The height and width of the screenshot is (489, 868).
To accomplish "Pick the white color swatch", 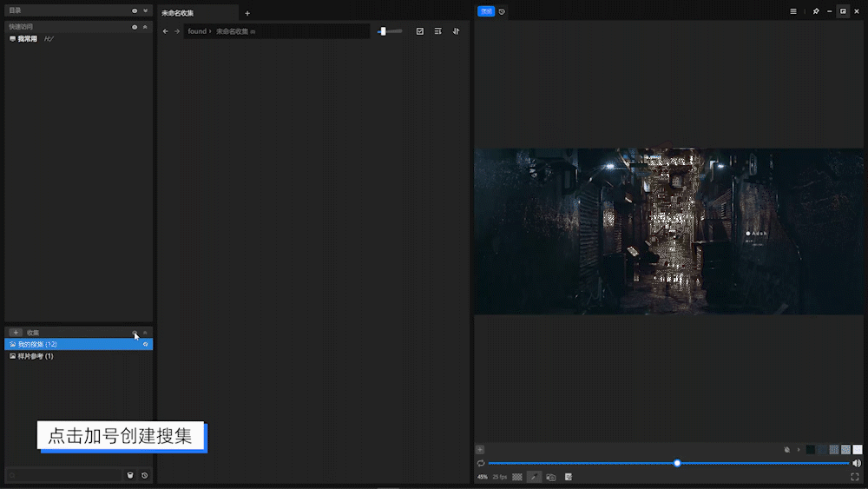I will coord(858,450).
